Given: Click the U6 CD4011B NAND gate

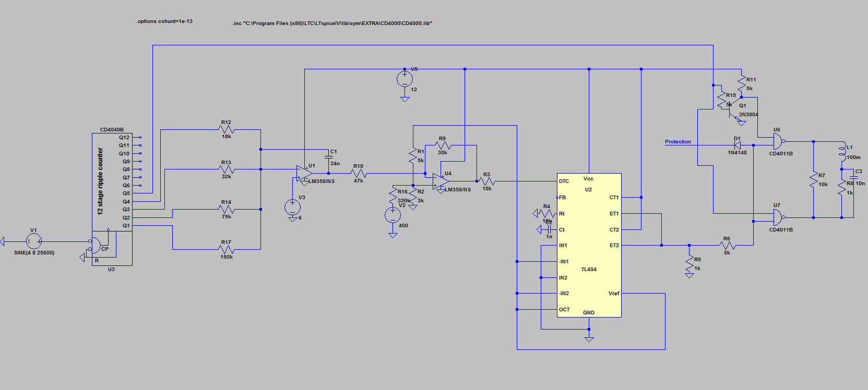Looking at the screenshot, I should (778, 141).
